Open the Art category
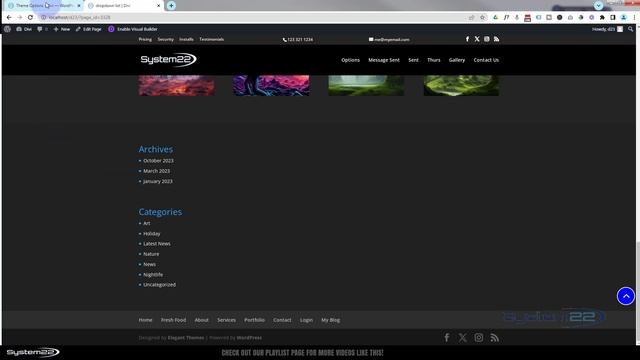640x360 pixels. tap(147, 223)
